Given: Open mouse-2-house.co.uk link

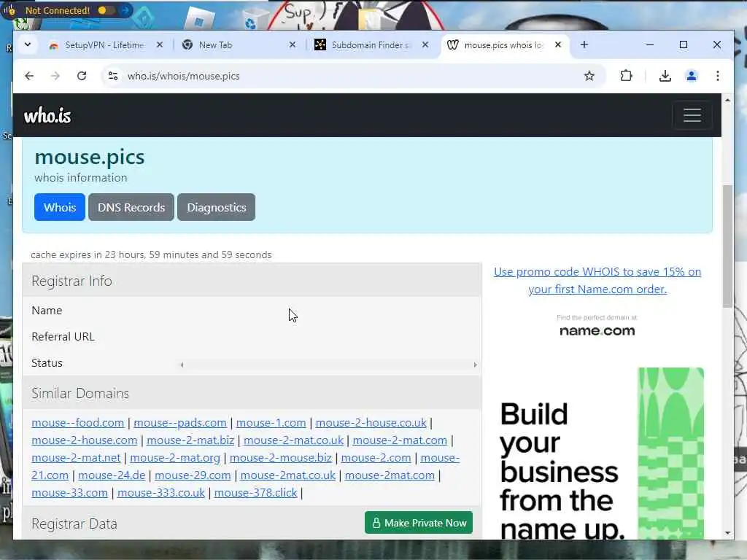Looking at the screenshot, I should pos(371,423).
